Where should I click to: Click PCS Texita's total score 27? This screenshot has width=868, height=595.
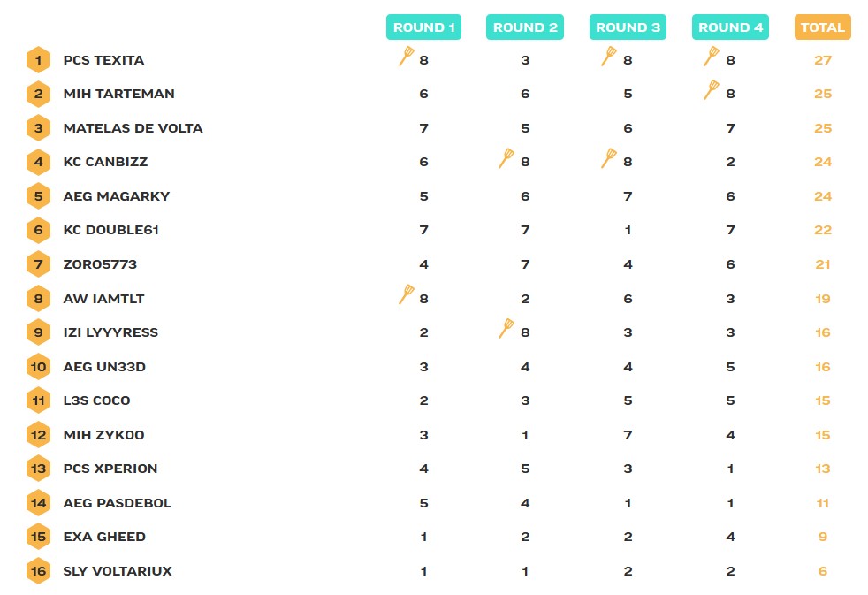tap(823, 60)
